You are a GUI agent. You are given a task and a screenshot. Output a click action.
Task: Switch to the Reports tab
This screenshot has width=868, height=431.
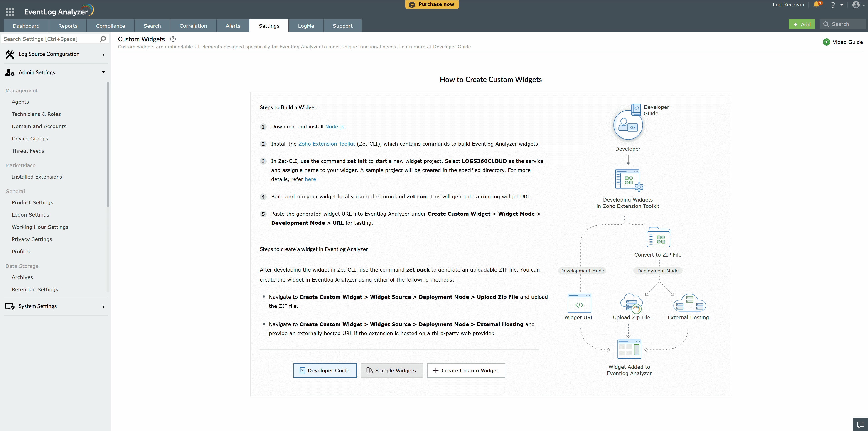[68, 26]
